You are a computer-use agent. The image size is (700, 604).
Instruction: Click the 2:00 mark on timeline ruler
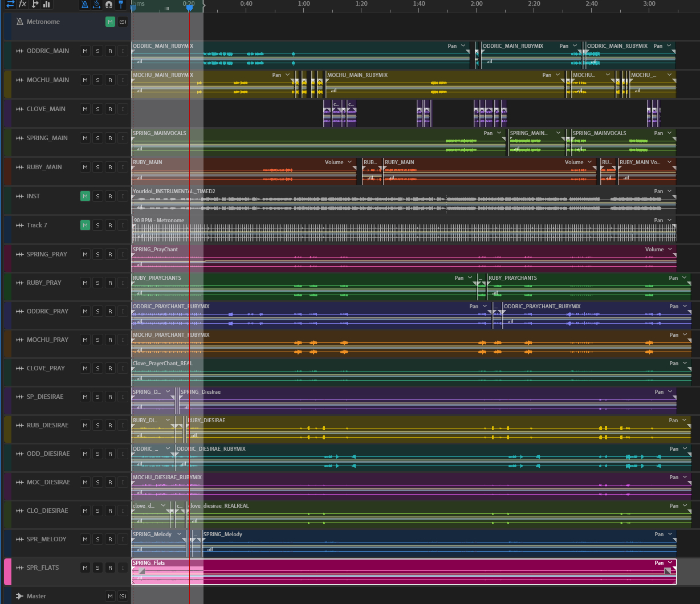pos(477,4)
